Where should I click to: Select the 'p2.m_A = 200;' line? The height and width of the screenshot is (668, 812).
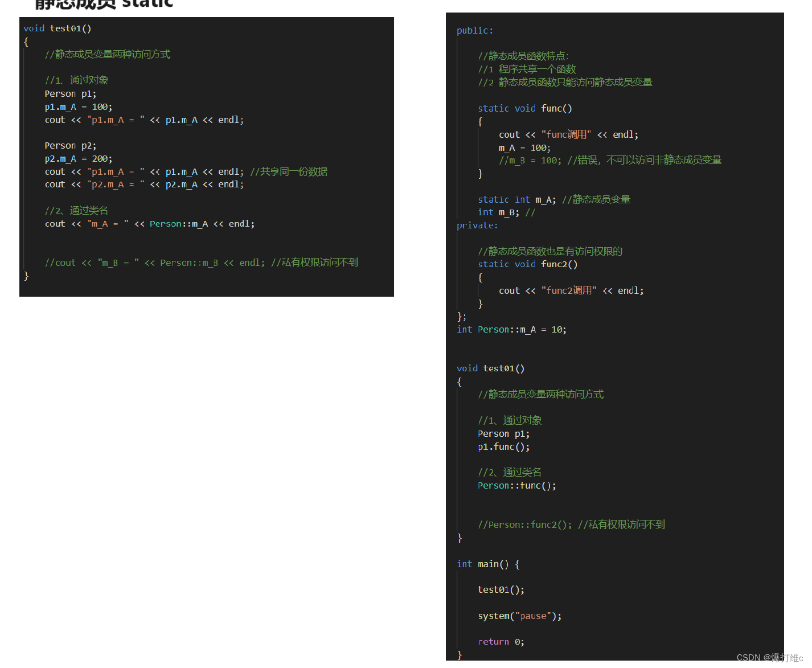79,159
